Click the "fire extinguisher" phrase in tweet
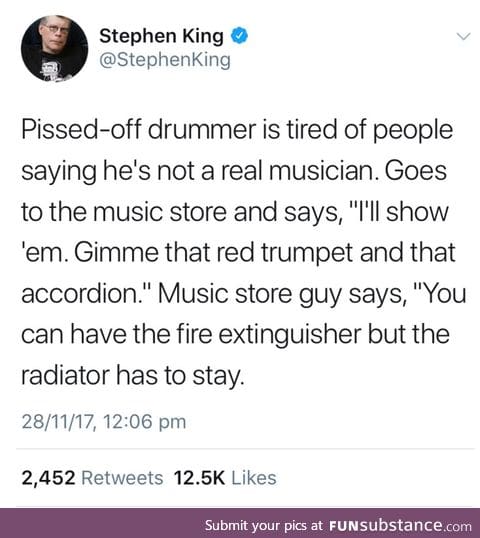 coord(269,335)
